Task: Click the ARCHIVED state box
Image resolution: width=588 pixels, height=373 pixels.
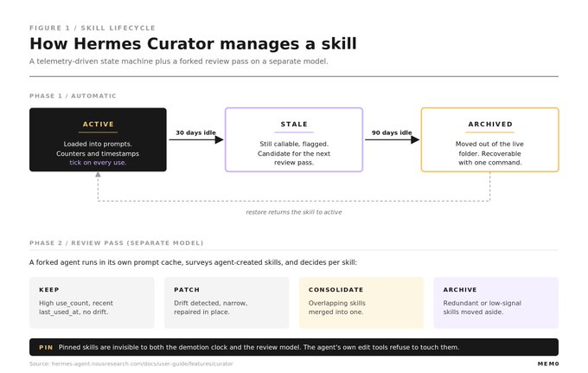Action: click(489, 139)
